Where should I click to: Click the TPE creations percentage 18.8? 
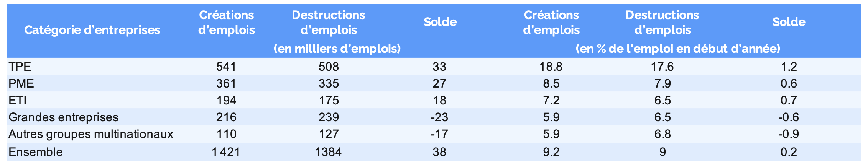tap(551, 67)
